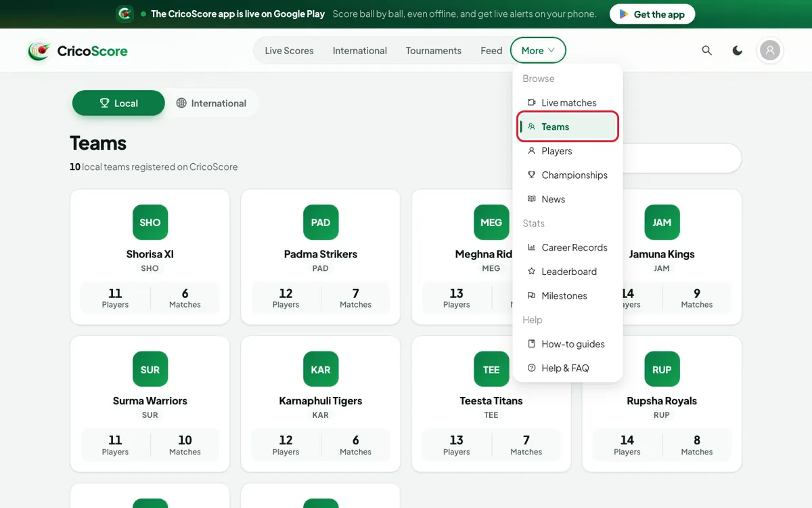Screen dimensions: 812x508
Task: Click the SUR team badge
Action: 150,369
